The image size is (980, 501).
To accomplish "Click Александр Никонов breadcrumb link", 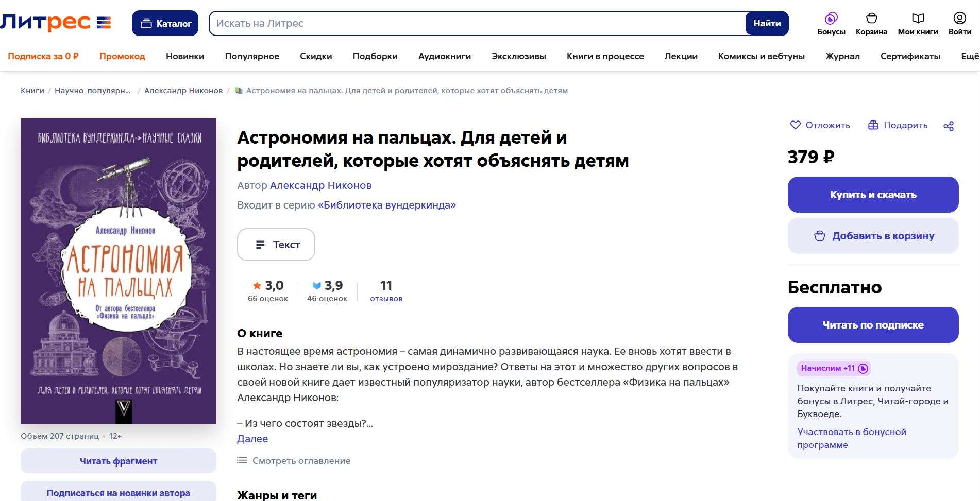I will pos(183,91).
